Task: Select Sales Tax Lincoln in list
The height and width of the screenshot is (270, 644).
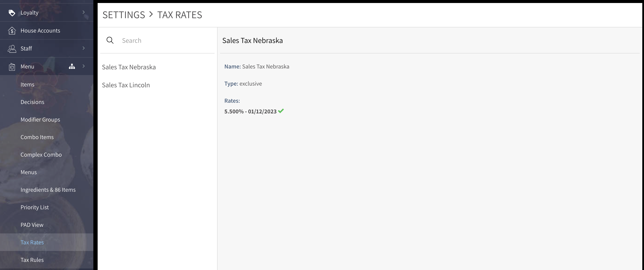Action: tap(126, 85)
